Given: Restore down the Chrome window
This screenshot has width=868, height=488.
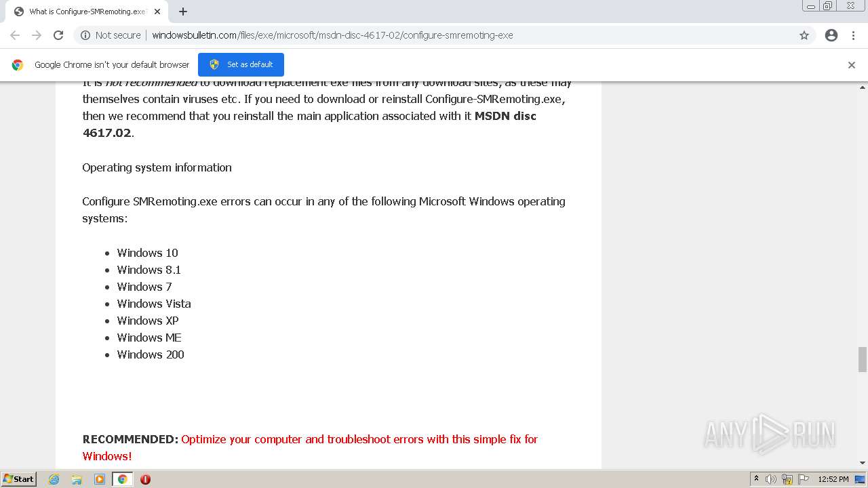Looking at the screenshot, I should [x=827, y=6].
